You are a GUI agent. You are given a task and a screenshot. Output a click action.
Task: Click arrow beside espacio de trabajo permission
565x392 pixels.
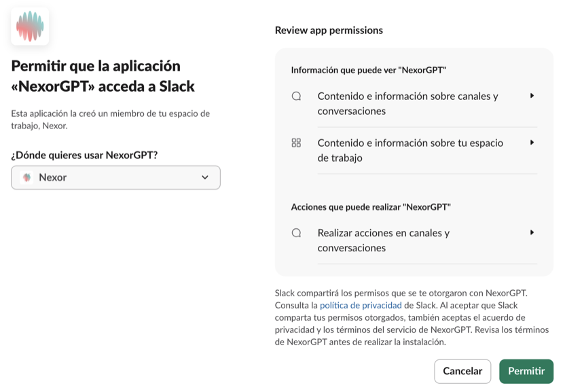click(x=532, y=143)
